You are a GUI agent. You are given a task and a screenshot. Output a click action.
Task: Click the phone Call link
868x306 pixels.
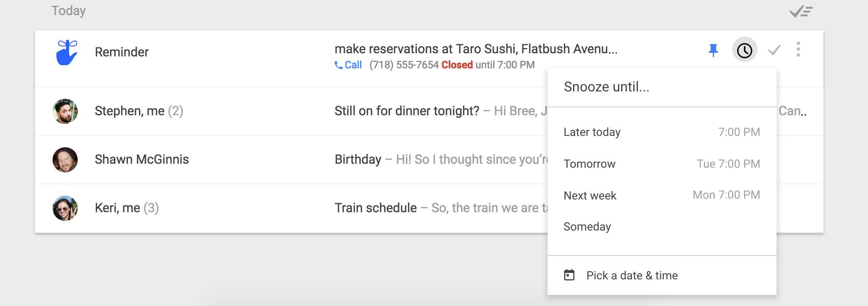pos(349,65)
